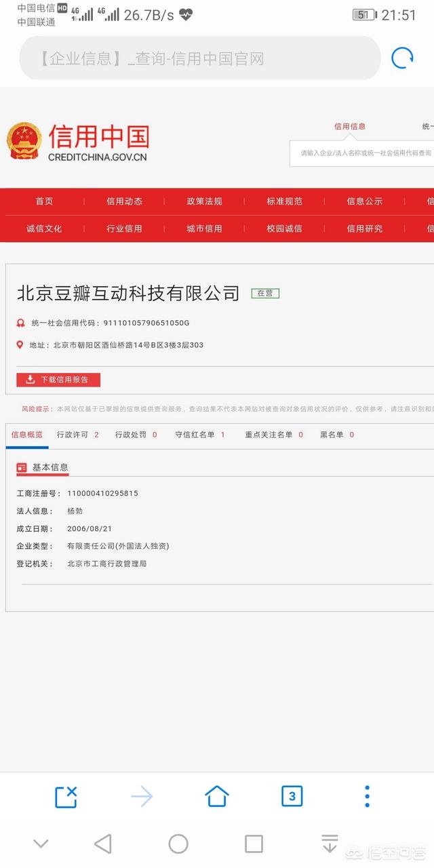Click legal representative name 杨勃
This screenshot has width=434, height=868.
pyautogui.click(x=75, y=511)
